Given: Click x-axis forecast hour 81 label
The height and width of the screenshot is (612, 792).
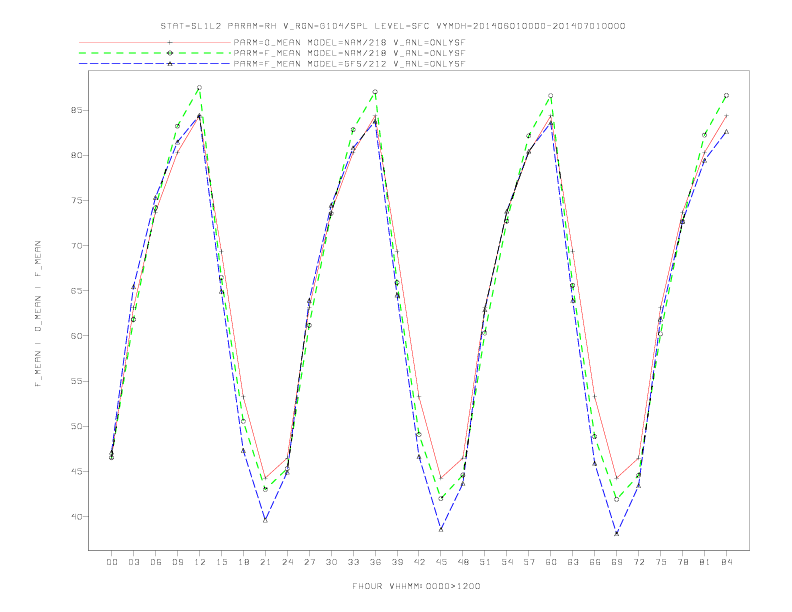Looking at the screenshot, I should click(x=705, y=562).
